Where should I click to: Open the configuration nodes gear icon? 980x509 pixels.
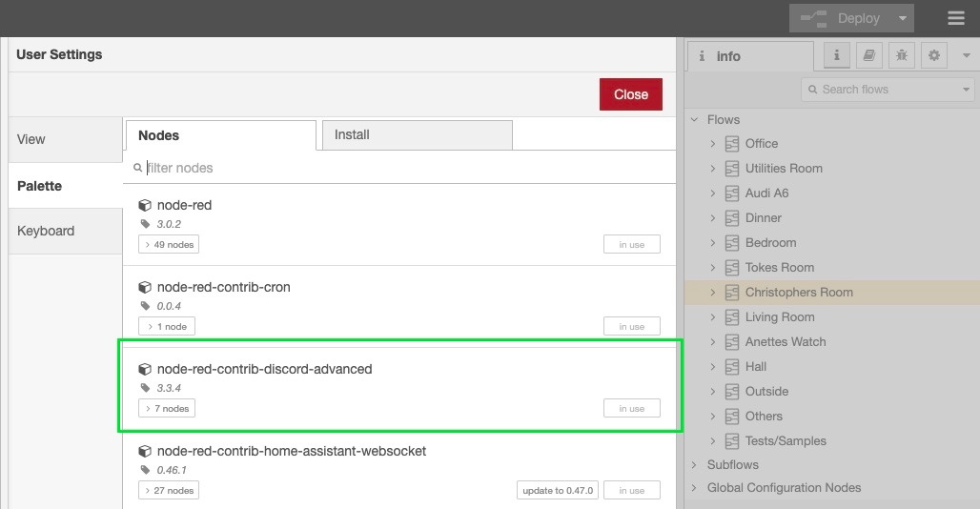pos(933,56)
